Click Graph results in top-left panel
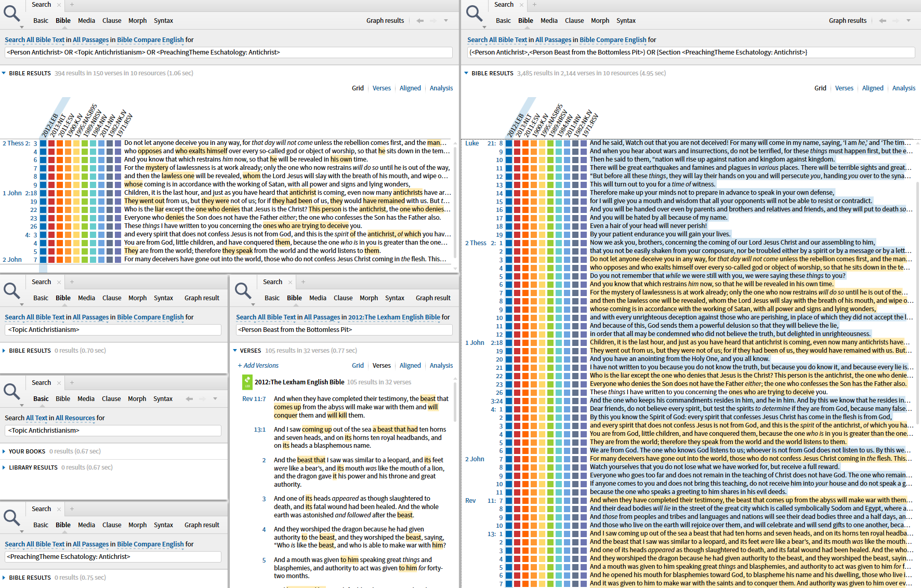This screenshot has width=921, height=588. (x=385, y=21)
